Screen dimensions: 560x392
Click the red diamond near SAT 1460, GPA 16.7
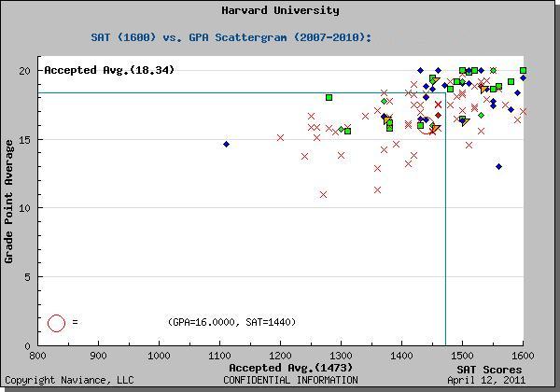point(439,115)
